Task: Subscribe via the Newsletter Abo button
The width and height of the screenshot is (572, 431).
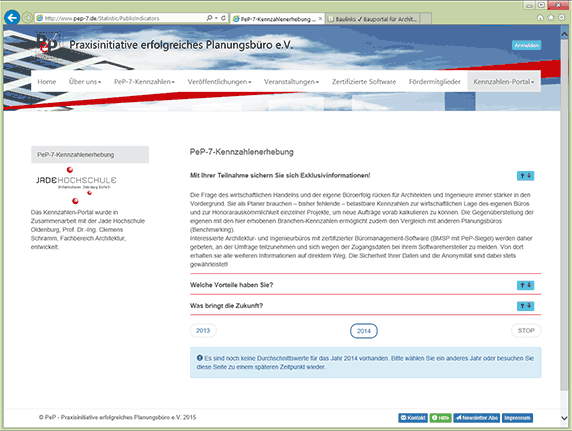Action: [x=476, y=418]
